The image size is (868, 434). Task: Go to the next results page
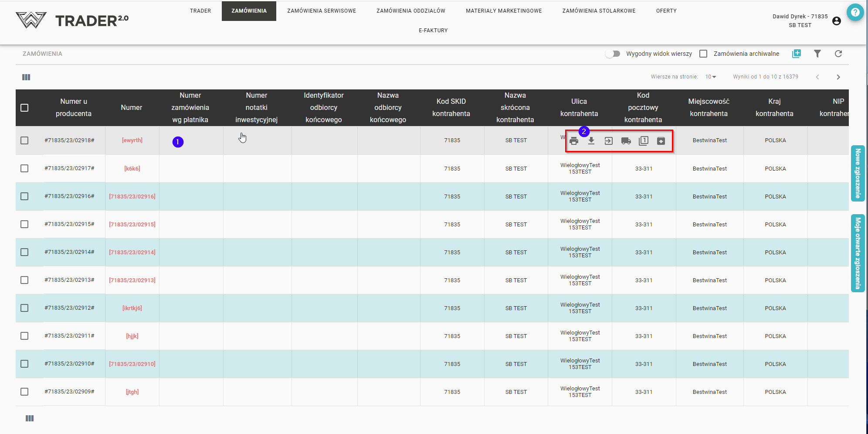(x=838, y=77)
